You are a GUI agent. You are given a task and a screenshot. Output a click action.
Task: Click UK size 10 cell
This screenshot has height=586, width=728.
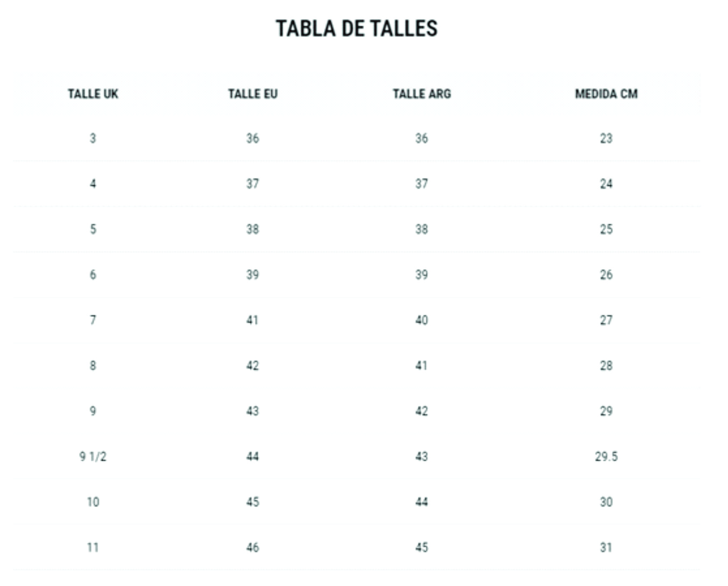(x=93, y=502)
